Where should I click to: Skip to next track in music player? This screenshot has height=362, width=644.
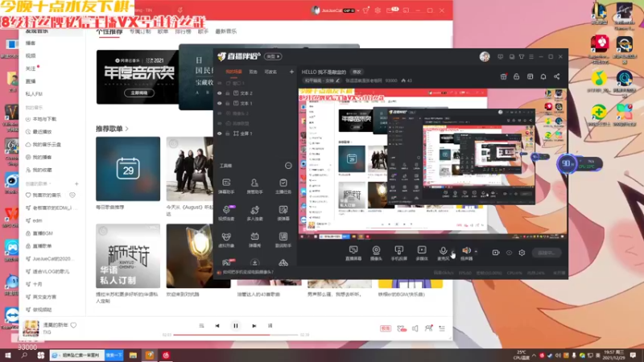(x=254, y=326)
